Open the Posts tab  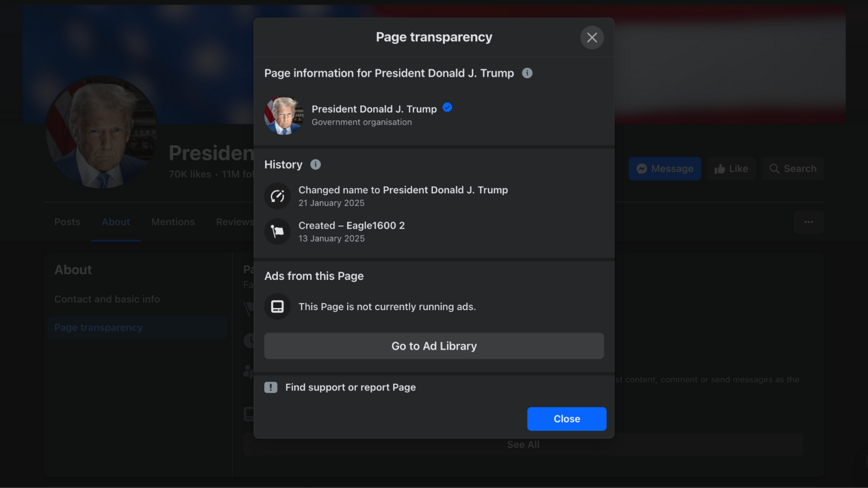click(x=67, y=222)
